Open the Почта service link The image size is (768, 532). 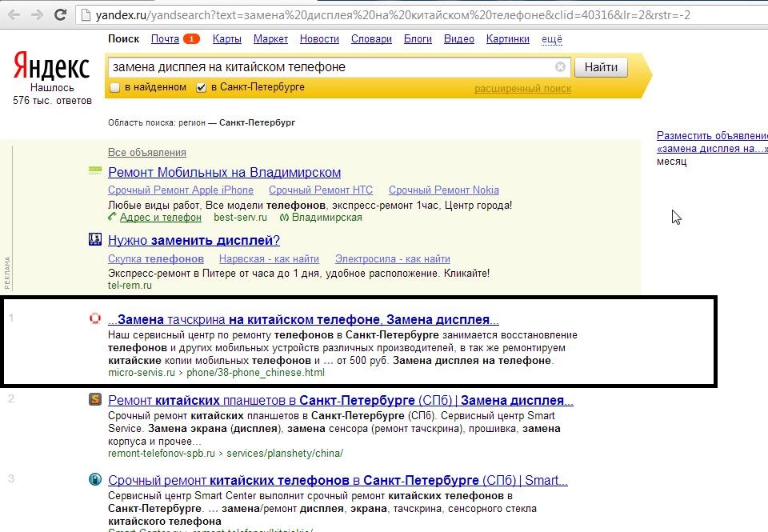click(x=165, y=39)
